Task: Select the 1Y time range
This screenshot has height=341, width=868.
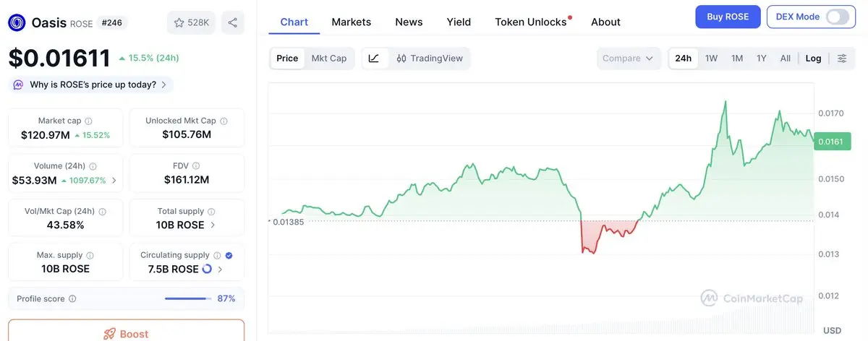Action: (761, 59)
